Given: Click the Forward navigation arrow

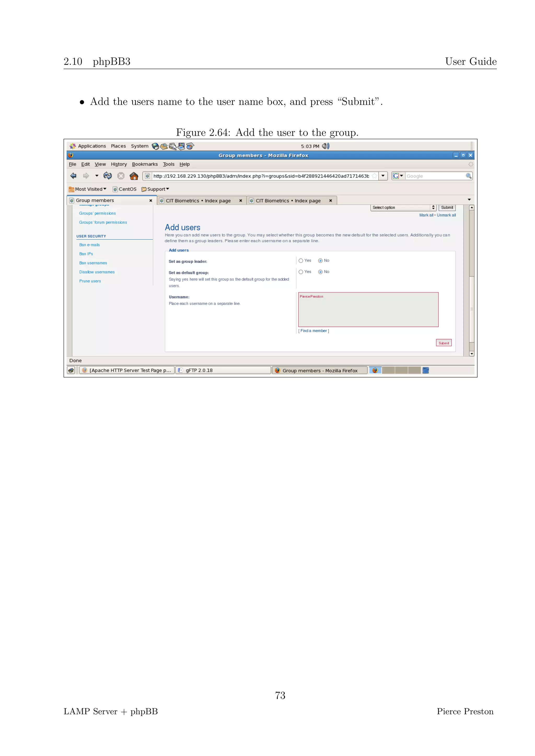Looking at the screenshot, I should pyautogui.click(x=86, y=176).
